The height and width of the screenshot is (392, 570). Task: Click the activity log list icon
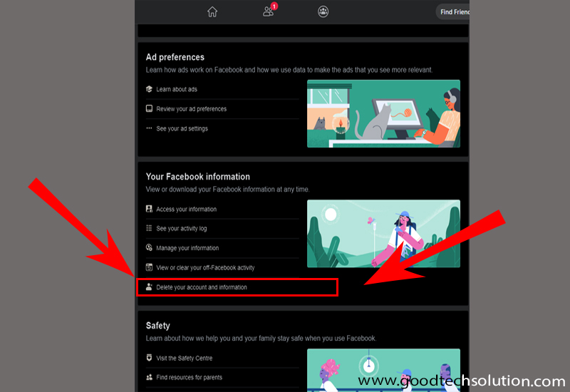[149, 228]
